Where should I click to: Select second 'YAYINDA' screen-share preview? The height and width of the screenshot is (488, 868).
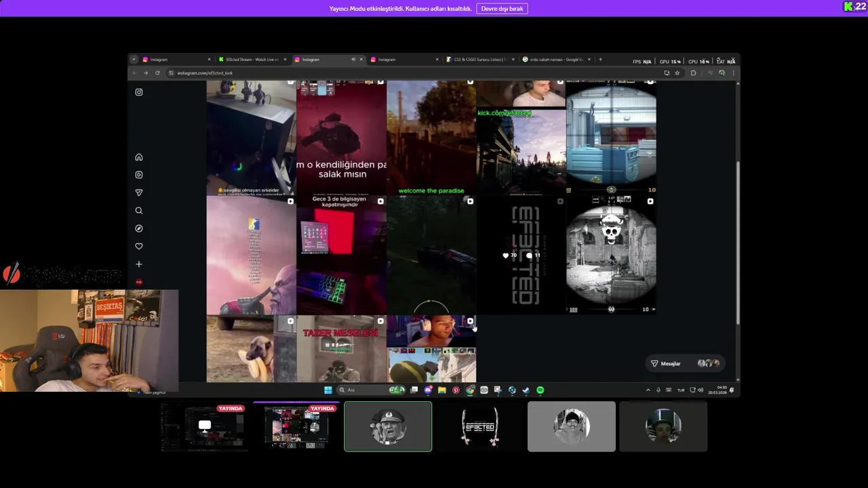pos(296,426)
